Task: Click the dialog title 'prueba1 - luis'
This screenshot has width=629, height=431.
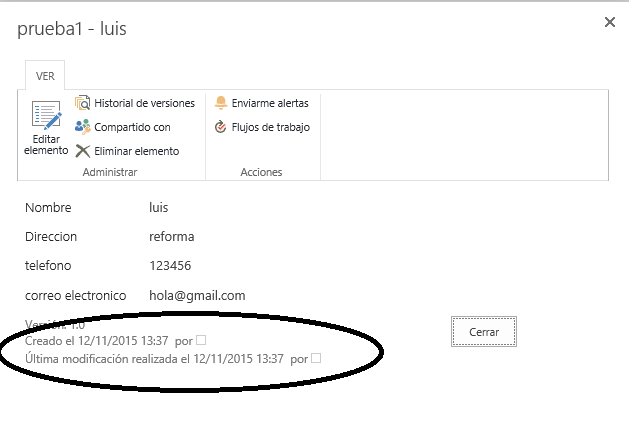Action: (72, 29)
